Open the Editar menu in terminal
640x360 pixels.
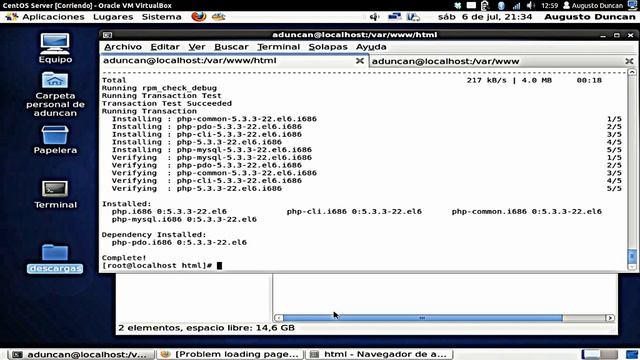point(165,47)
